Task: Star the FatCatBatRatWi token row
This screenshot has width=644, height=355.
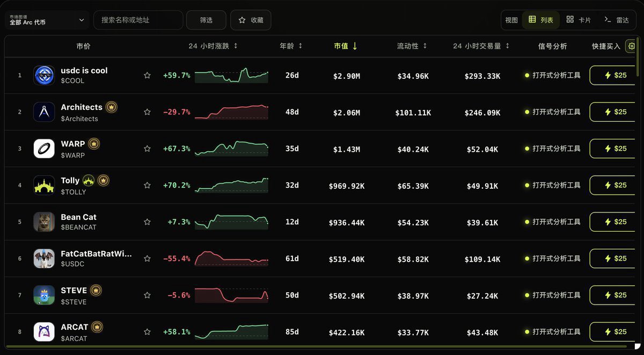Action: pyautogui.click(x=147, y=258)
